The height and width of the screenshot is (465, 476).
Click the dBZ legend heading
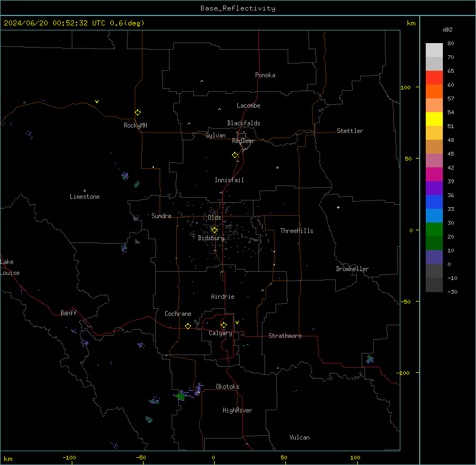click(x=447, y=29)
